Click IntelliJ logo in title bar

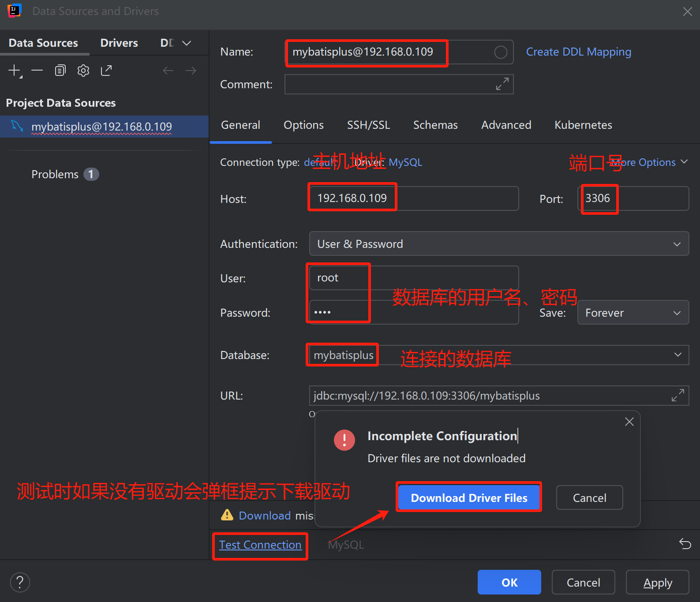[15, 11]
